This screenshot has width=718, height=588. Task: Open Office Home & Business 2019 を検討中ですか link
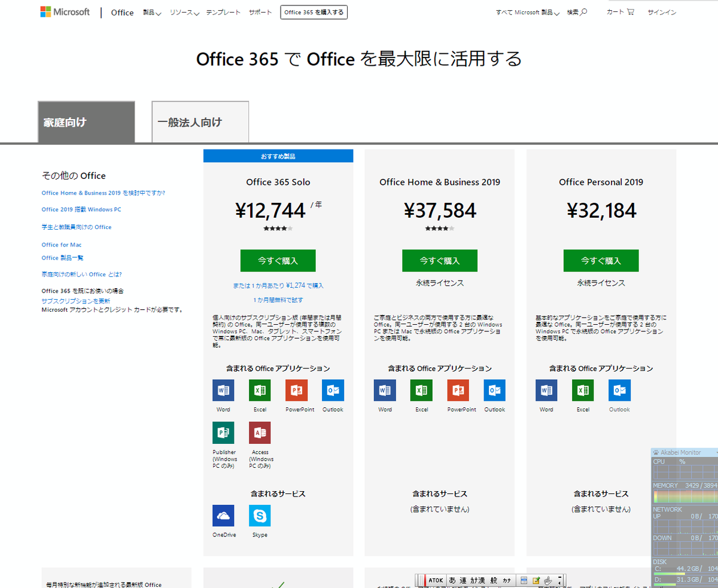(104, 193)
